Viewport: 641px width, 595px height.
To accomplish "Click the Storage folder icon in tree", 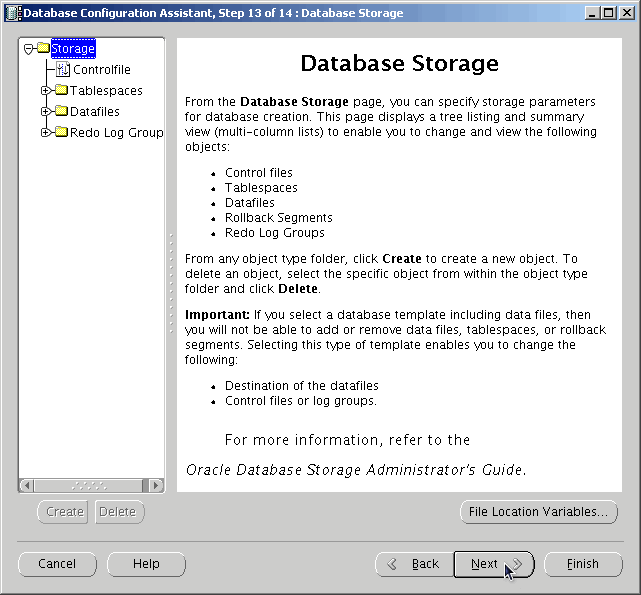I will [x=43, y=48].
